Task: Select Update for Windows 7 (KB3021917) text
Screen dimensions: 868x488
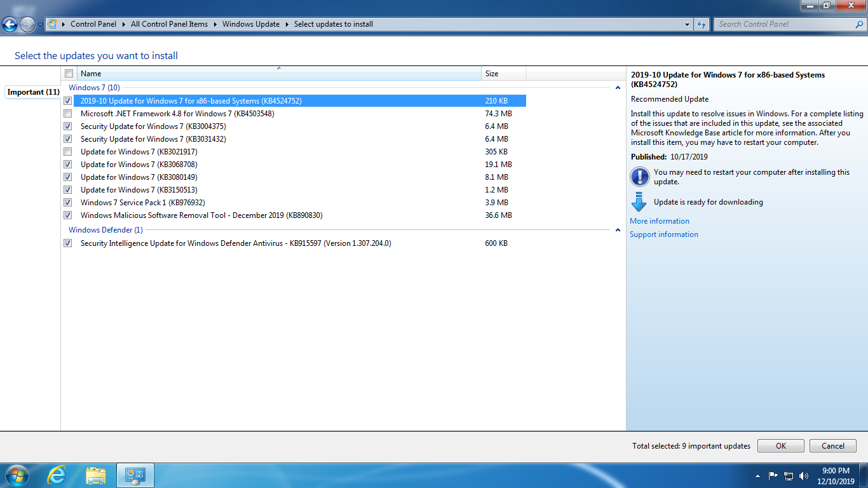Action: pyautogui.click(x=139, y=152)
